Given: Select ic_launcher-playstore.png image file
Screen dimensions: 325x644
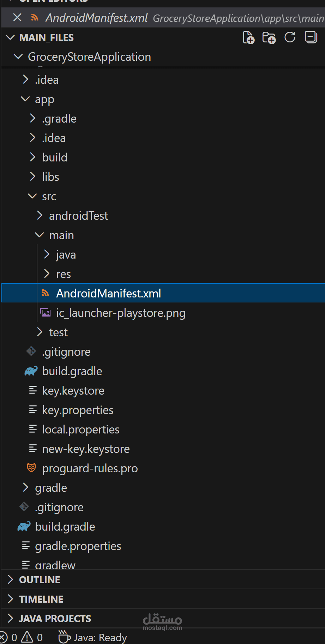Looking at the screenshot, I should (121, 313).
